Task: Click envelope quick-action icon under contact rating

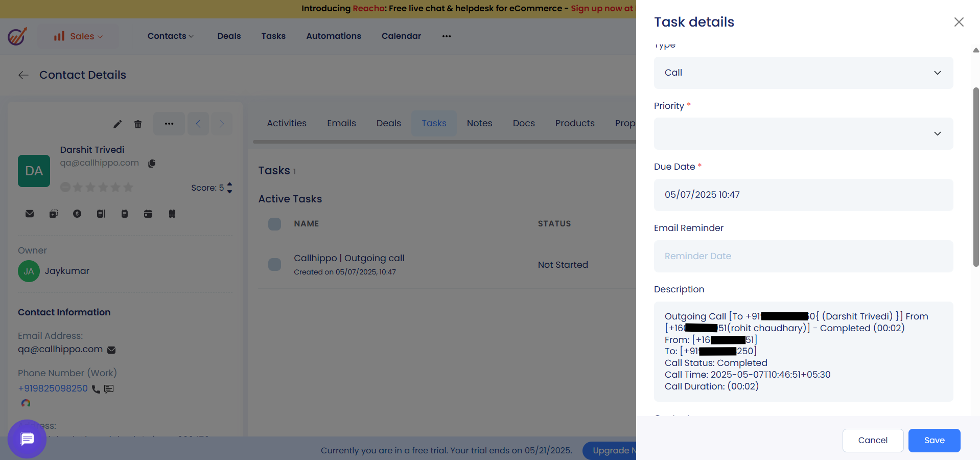Action: pos(30,214)
